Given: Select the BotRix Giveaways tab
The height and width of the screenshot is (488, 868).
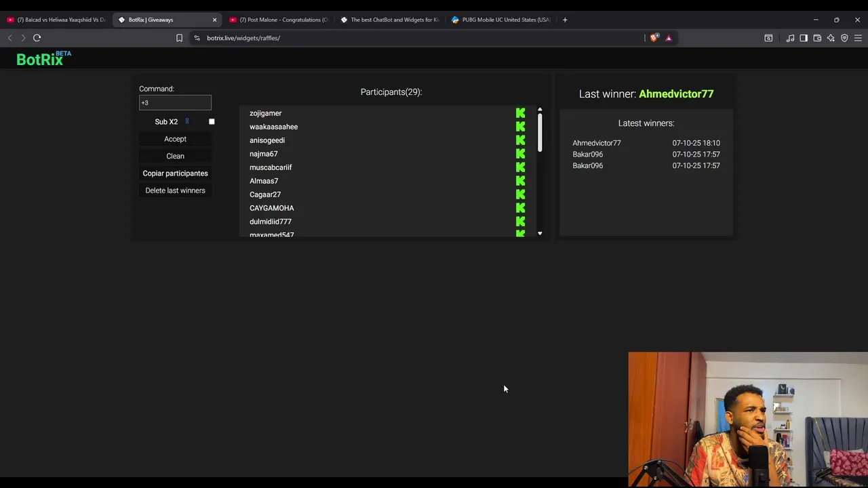Looking at the screenshot, I should click(x=167, y=20).
